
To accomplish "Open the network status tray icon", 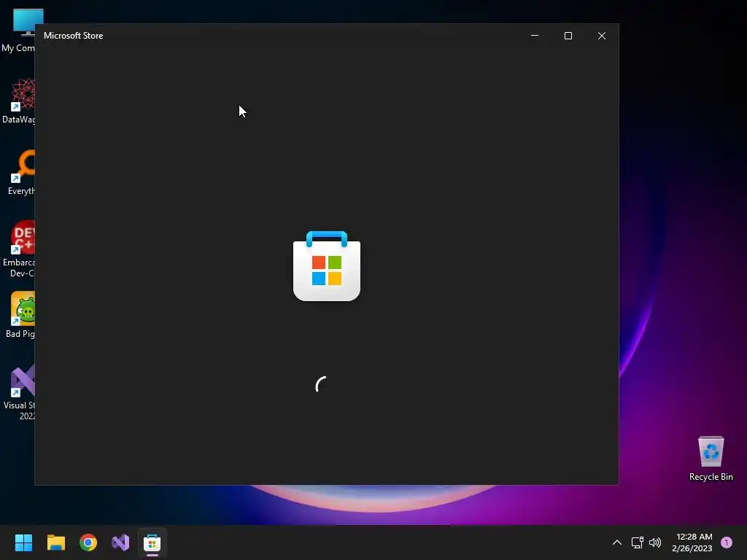I will click(x=637, y=542).
